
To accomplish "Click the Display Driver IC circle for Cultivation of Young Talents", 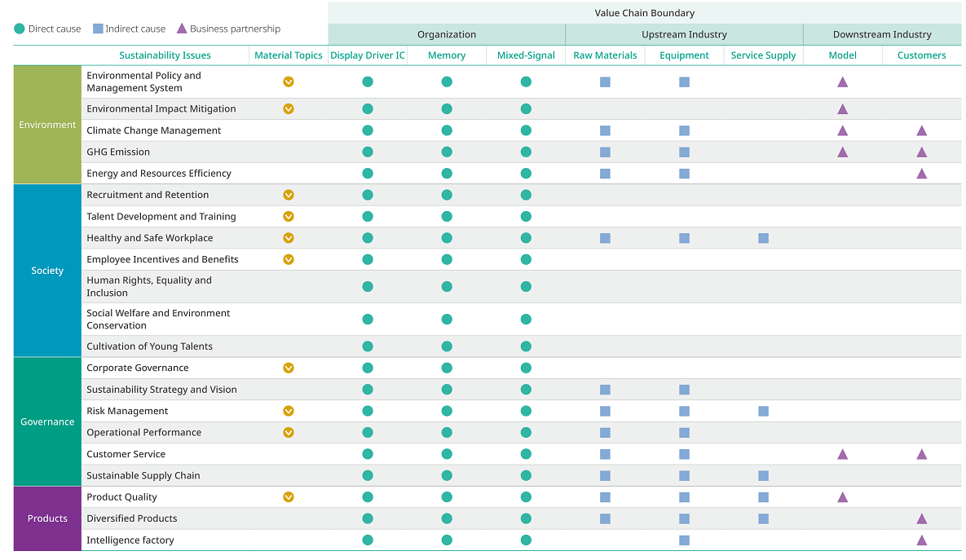I will click(368, 346).
